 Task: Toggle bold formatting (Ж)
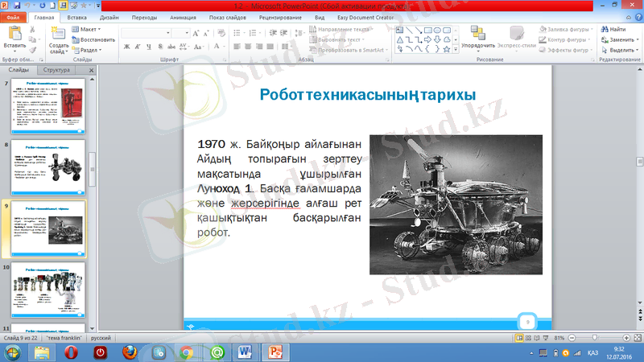[127, 47]
